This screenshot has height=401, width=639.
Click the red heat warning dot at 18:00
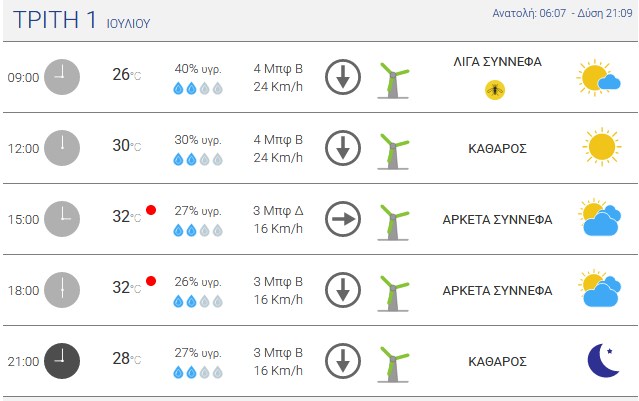[x=151, y=281]
